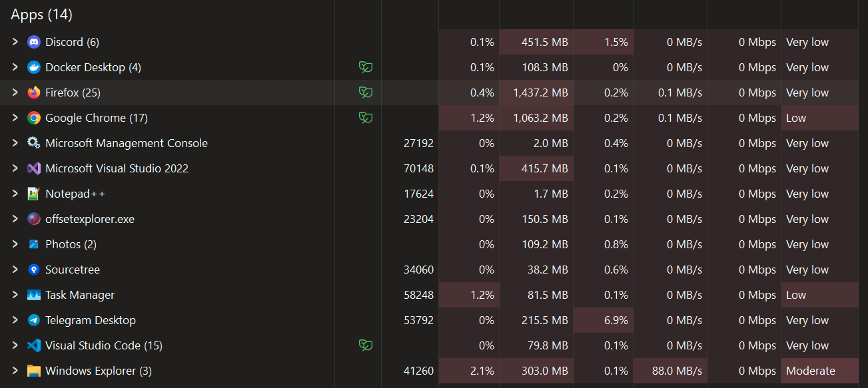Click the Moderate power usage cell
The width and height of the screenshot is (868, 388).
tap(820, 371)
